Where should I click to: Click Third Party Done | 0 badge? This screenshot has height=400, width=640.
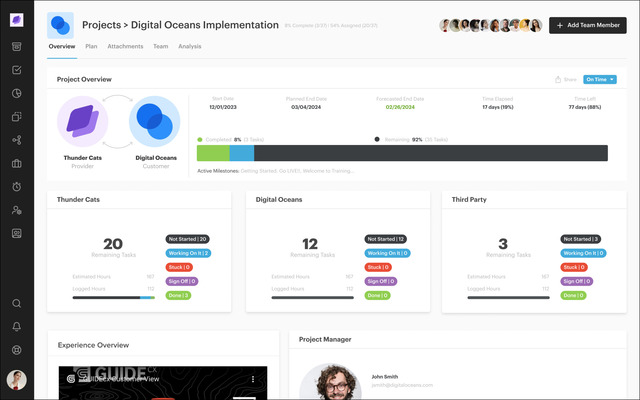pos(573,296)
